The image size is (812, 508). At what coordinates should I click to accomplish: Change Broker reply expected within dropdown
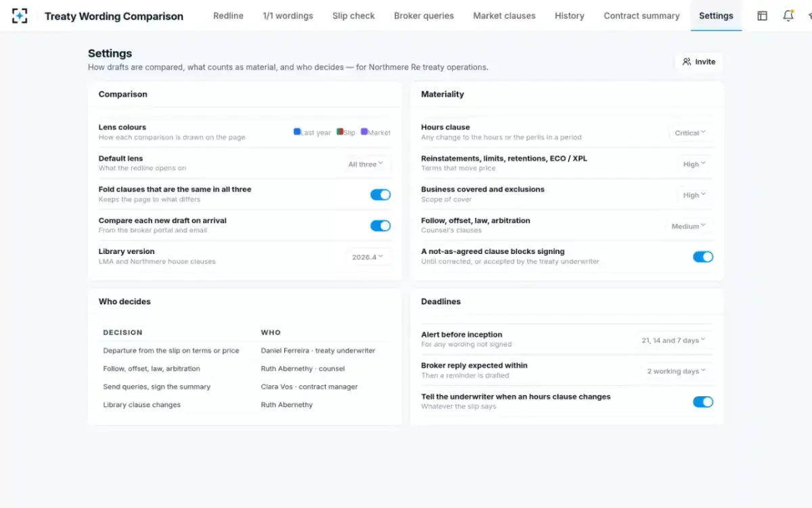(677, 371)
